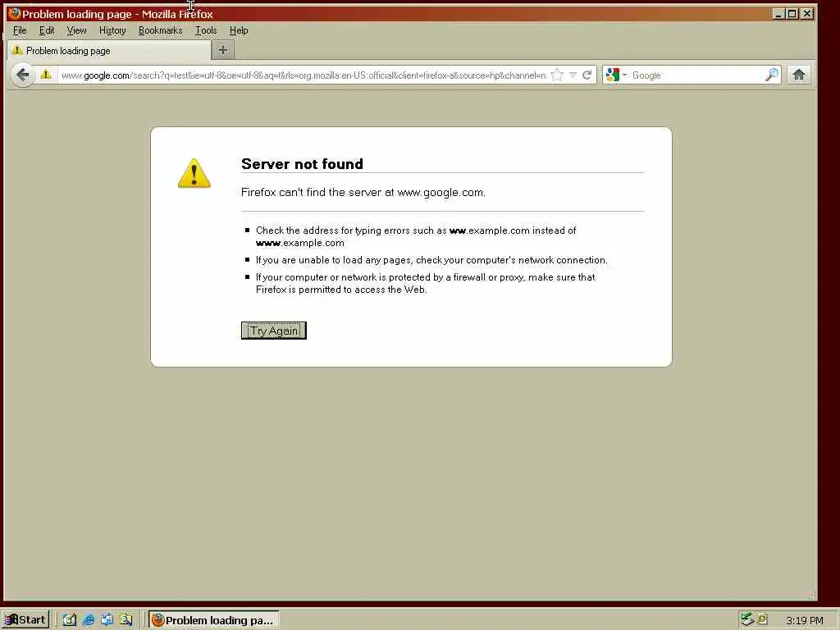The image size is (840, 630).
Task: Reload the page with the refresh icon
Action: click(x=587, y=75)
